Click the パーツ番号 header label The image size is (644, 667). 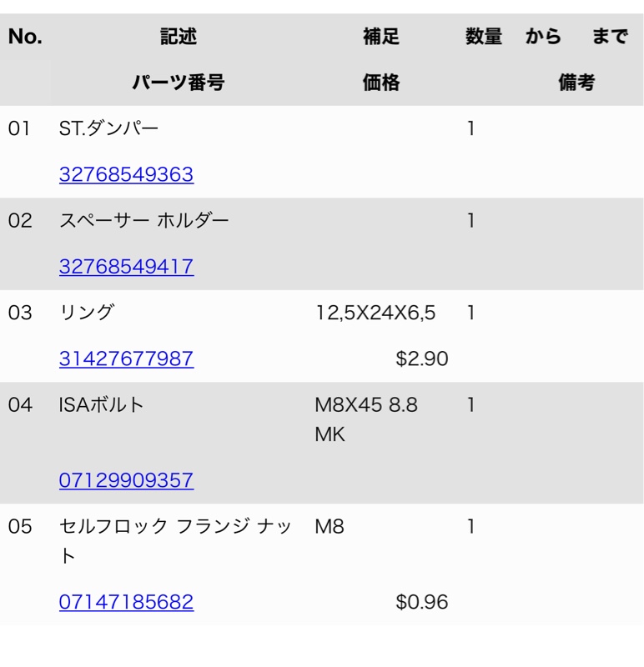click(x=179, y=83)
